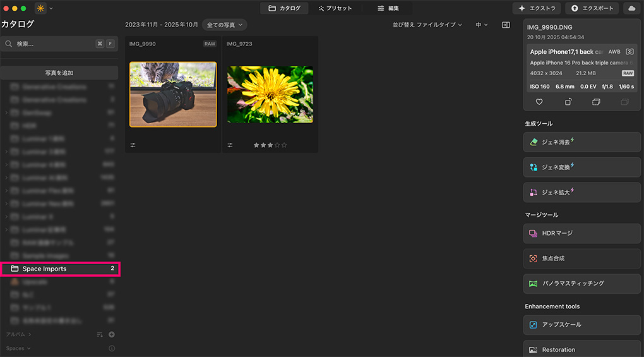This screenshot has height=357, width=644.
Task: Select the Space Imports folder
Action: click(x=60, y=269)
